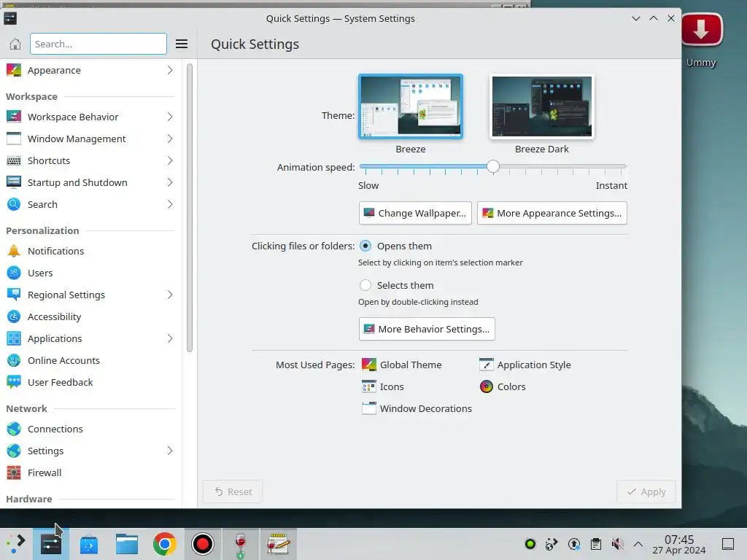Expand the Network Settings chevron
The width and height of the screenshot is (747, 560).
coord(170,451)
